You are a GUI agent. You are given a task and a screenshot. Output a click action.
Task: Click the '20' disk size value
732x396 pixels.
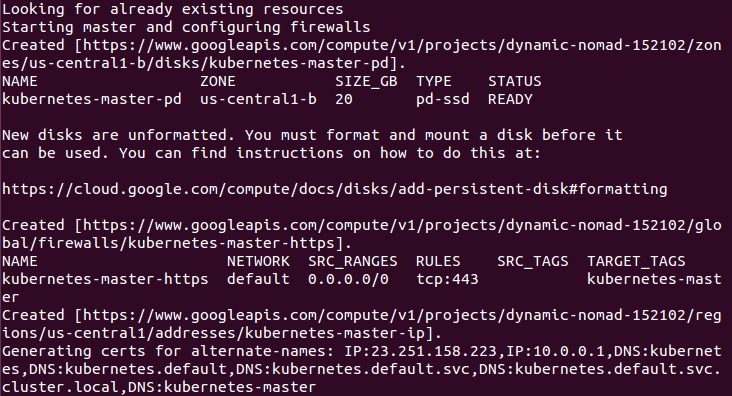[344, 99]
